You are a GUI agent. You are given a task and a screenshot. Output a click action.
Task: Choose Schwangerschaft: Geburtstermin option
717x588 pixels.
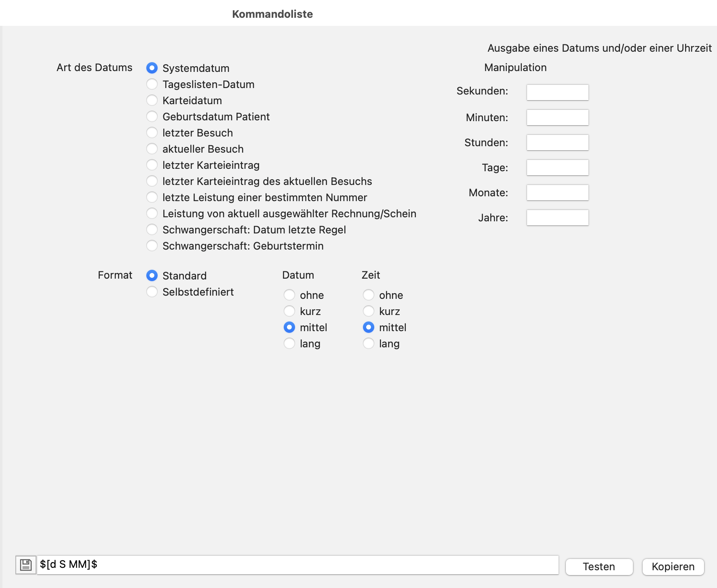click(x=152, y=246)
